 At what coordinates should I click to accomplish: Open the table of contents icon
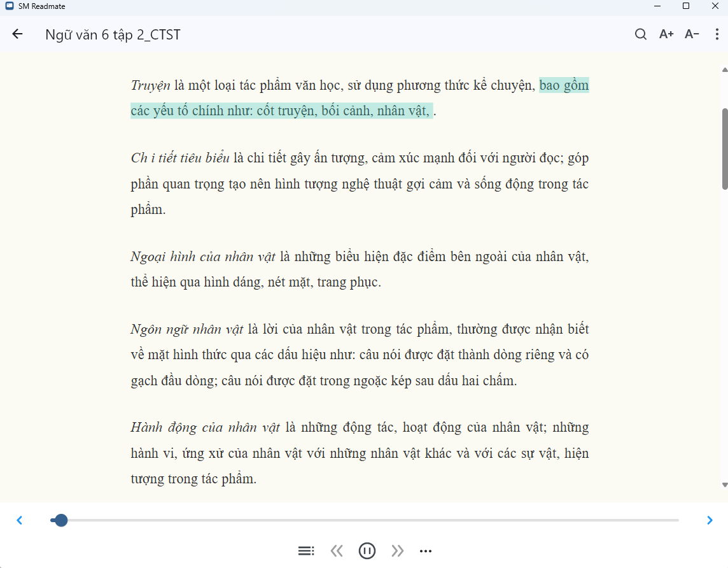click(x=306, y=550)
